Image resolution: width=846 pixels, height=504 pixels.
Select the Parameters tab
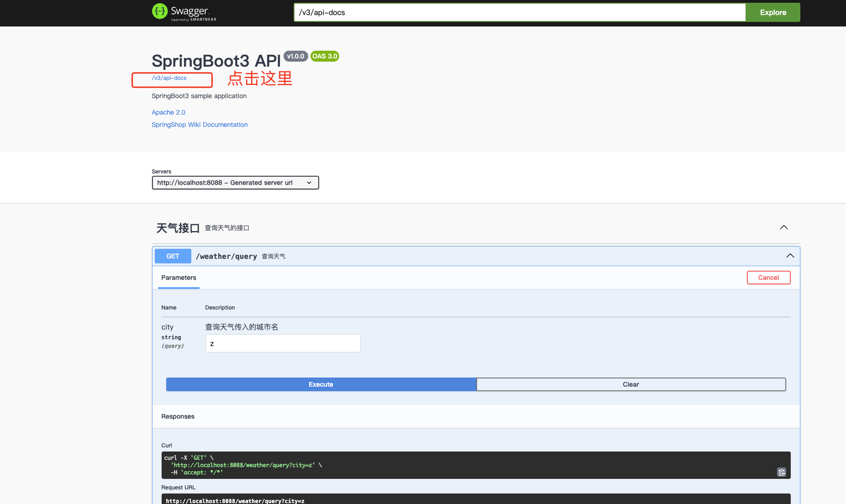(x=179, y=278)
